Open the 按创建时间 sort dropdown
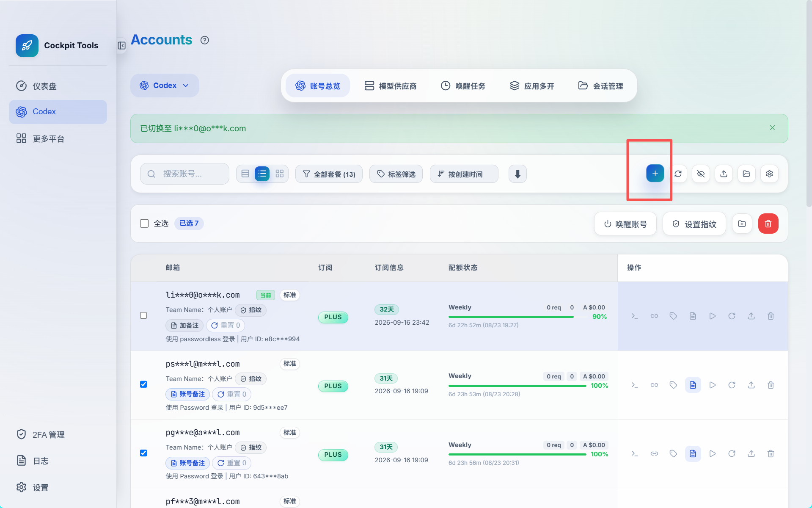The image size is (812, 508). point(464,174)
